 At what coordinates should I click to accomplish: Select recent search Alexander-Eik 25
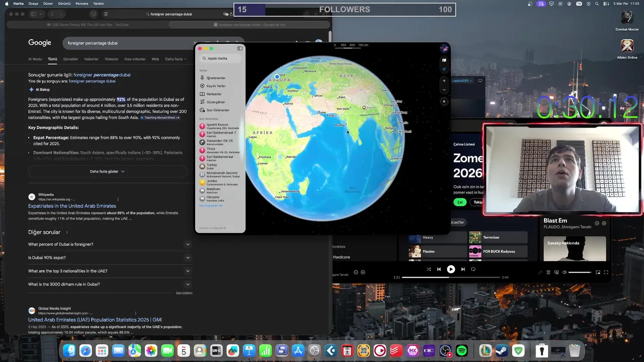220,142
